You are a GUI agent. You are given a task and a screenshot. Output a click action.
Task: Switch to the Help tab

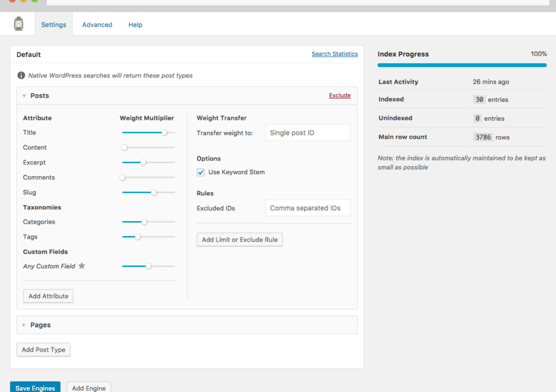pos(135,24)
